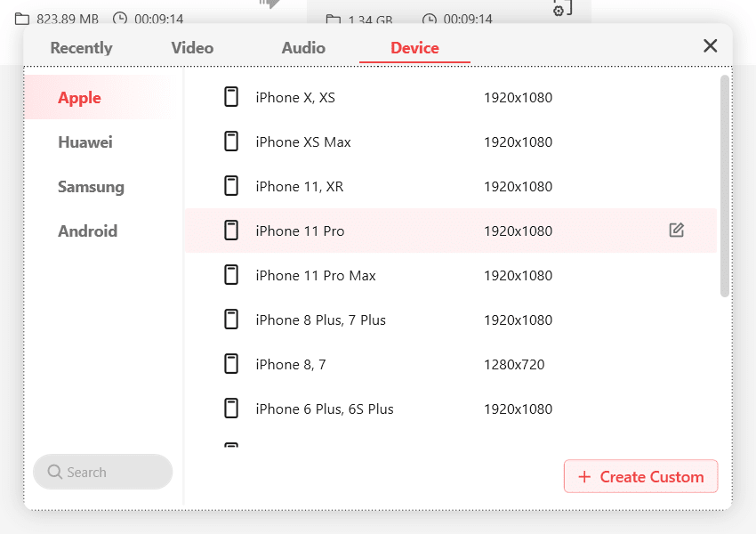The width and height of the screenshot is (756, 534).
Task: Click the device list vertical scrollbar
Action: coord(724,186)
